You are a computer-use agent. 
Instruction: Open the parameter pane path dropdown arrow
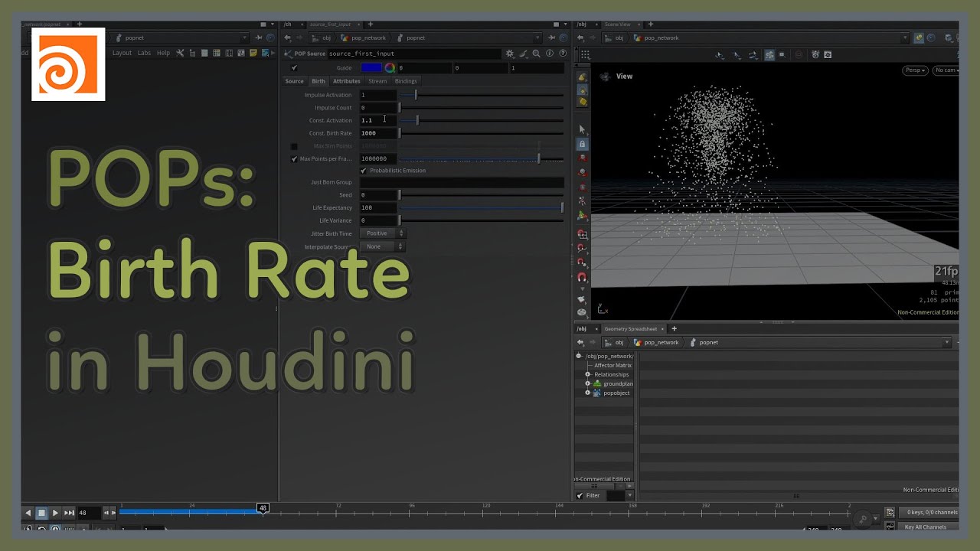coord(538,37)
